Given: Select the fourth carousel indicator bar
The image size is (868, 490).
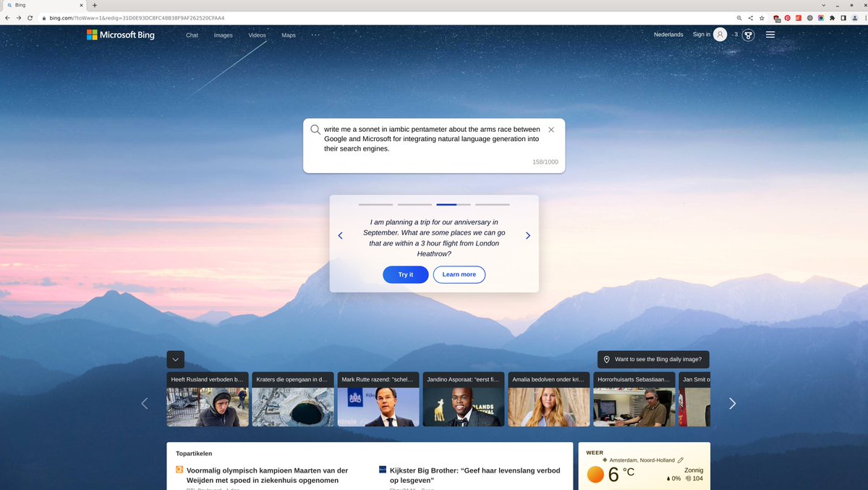Looking at the screenshot, I should pyautogui.click(x=493, y=205).
